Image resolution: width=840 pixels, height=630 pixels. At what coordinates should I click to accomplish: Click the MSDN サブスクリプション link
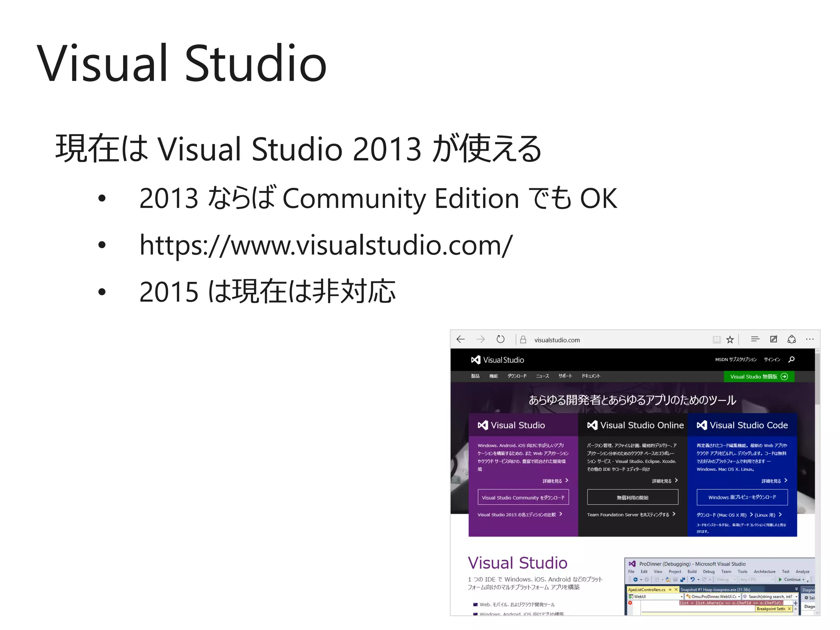[x=736, y=359]
